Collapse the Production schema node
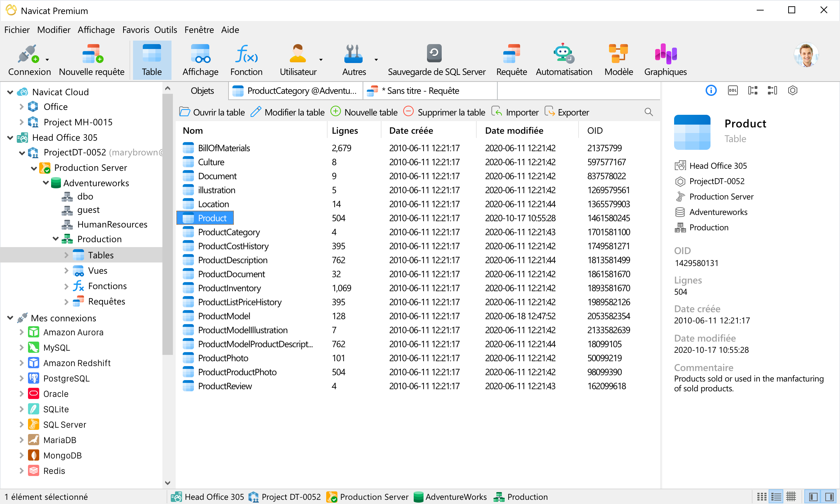 click(56, 239)
